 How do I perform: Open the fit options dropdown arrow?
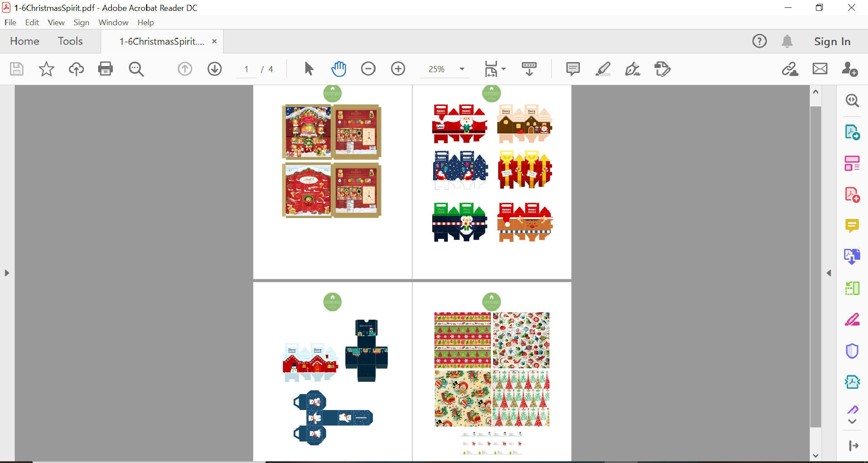click(504, 69)
